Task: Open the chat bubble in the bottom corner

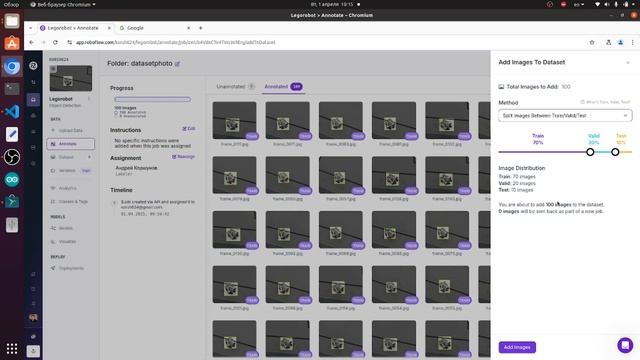Action: point(625,345)
